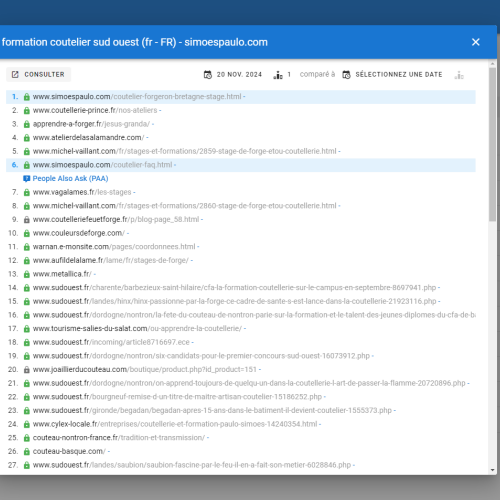Click green padlock icon beside couleursdeforge.com
Screen dimensions: 500x500
[27, 233]
